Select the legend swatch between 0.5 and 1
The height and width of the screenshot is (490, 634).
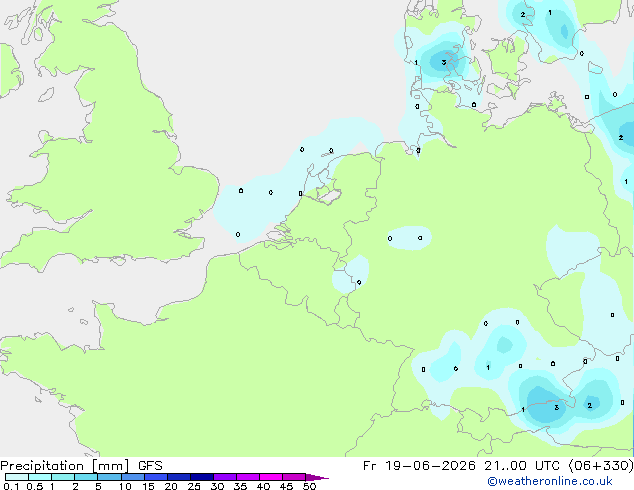(x=40, y=477)
